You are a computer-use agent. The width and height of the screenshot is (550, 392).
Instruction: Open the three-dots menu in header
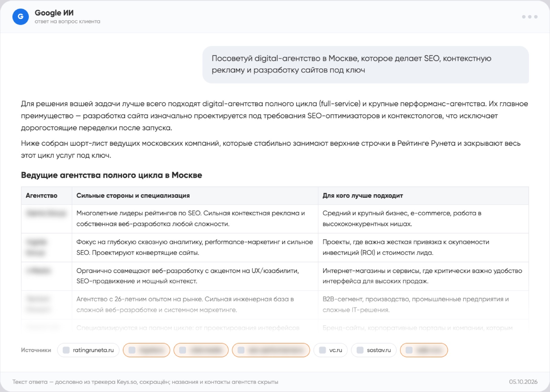[x=529, y=17]
